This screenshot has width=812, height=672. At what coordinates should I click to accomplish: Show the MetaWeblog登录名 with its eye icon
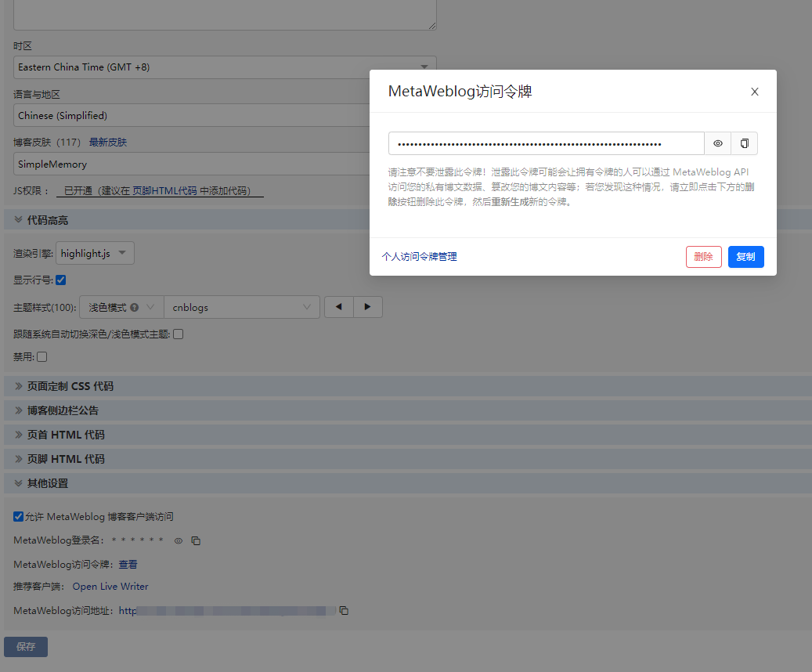pyautogui.click(x=179, y=541)
